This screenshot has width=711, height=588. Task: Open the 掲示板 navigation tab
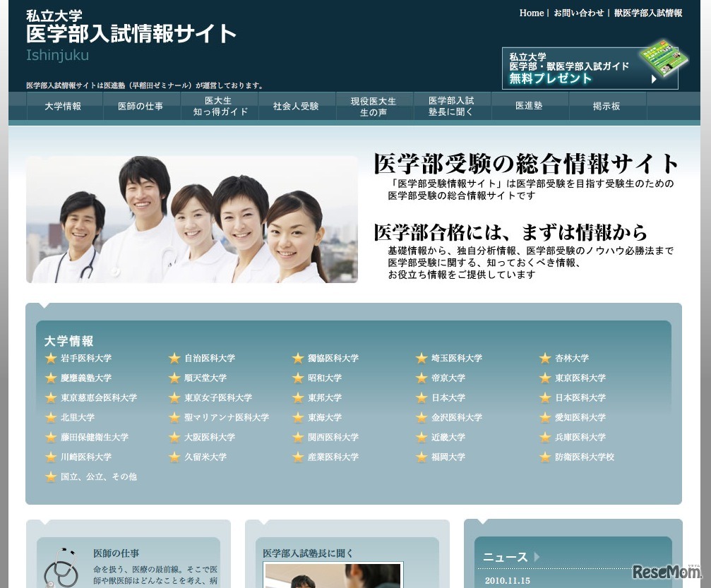click(607, 106)
